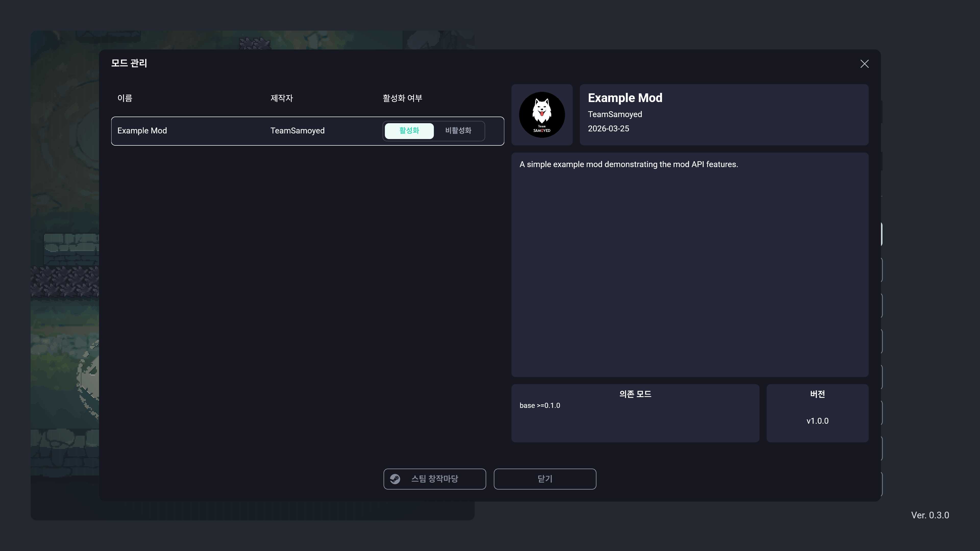980x551 pixels.
Task: Click the 모드 관리 dialog title
Action: [129, 63]
